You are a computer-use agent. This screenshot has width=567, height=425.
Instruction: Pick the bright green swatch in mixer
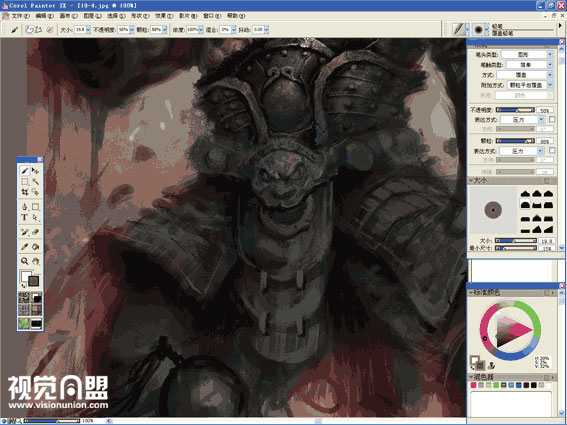(x=496, y=385)
